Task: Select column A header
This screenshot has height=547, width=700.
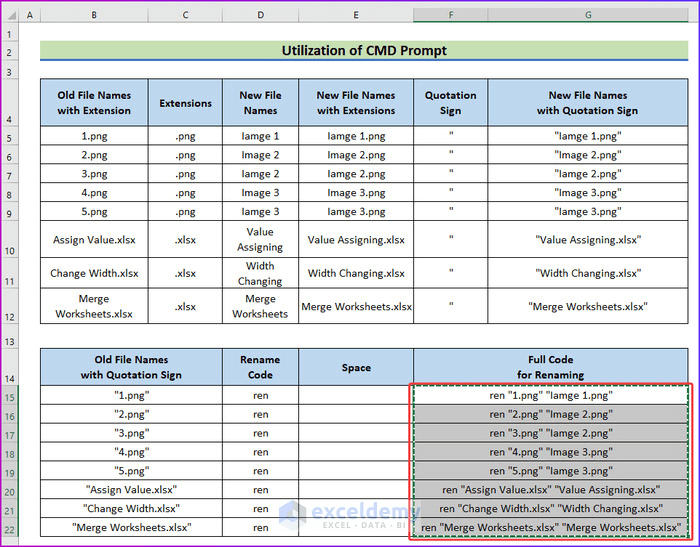Action: tap(30, 15)
